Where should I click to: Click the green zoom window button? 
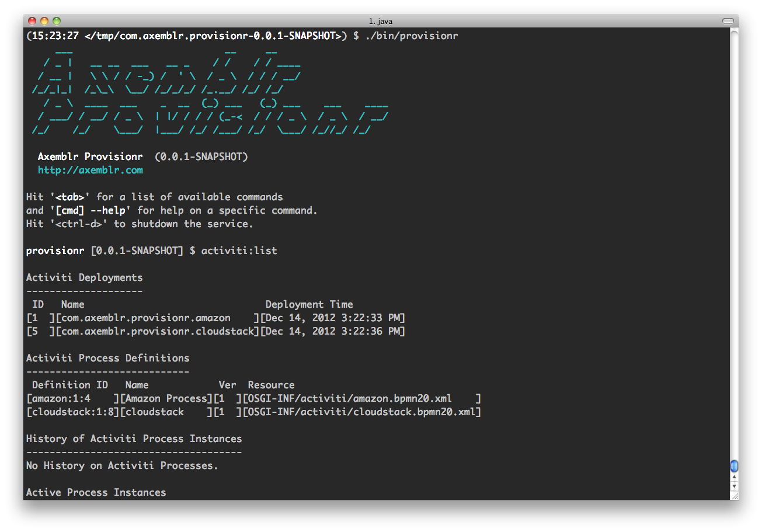point(57,21)
